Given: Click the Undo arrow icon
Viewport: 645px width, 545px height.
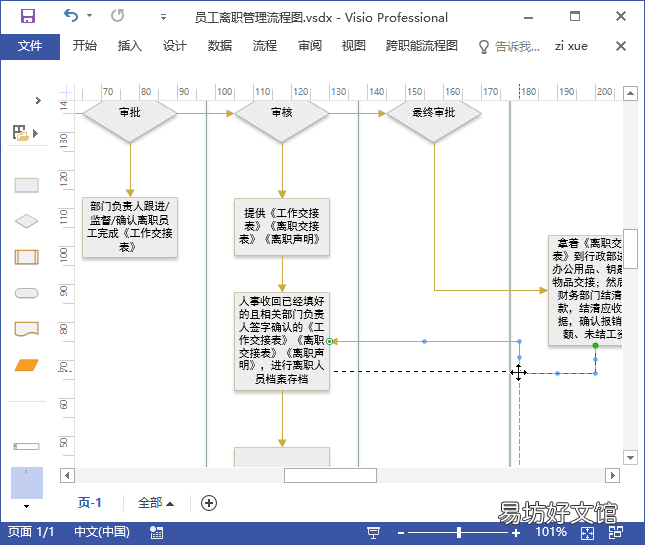Looking at the screenshot, I should point(71,16).
